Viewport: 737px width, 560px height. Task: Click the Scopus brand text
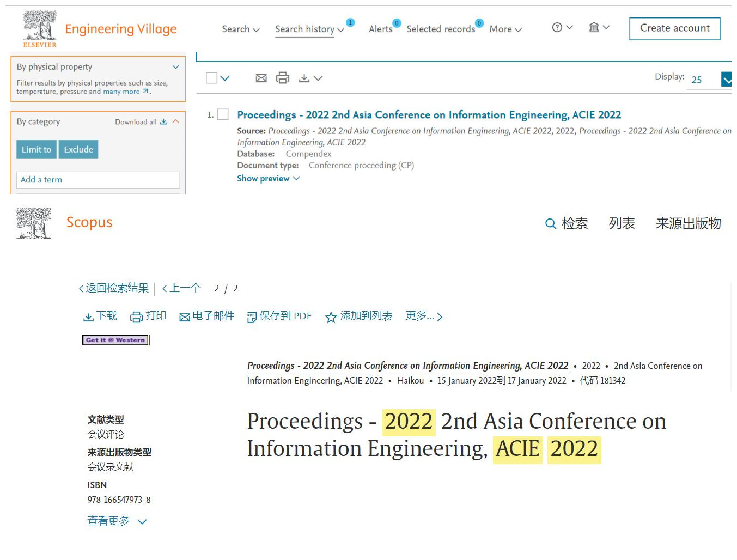tap(89, 222)
